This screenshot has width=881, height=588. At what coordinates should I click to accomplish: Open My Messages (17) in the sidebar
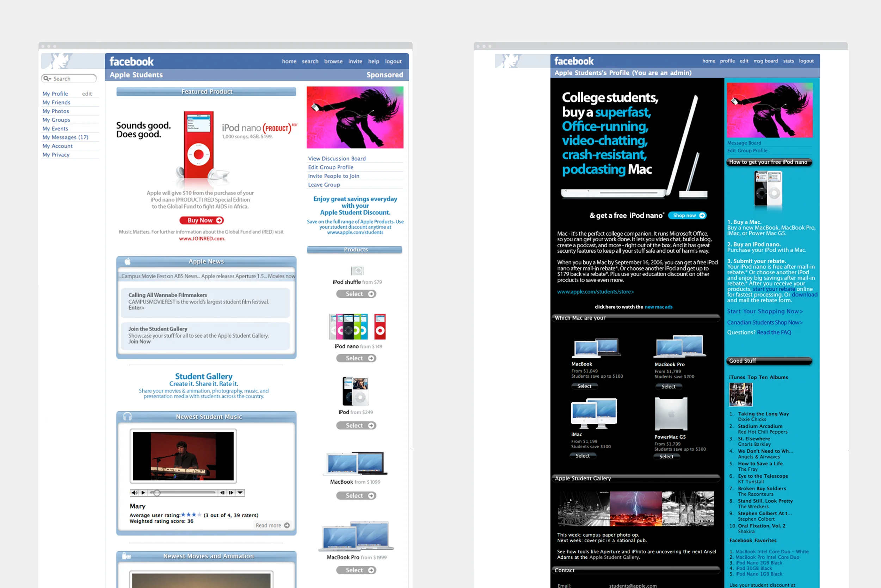(x=65, y=137)
